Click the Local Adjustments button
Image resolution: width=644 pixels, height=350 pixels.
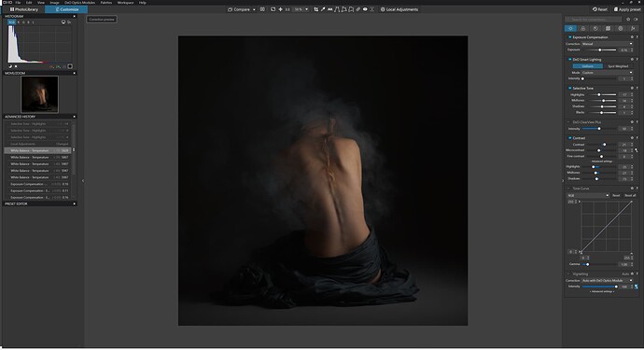pos(399,9)
